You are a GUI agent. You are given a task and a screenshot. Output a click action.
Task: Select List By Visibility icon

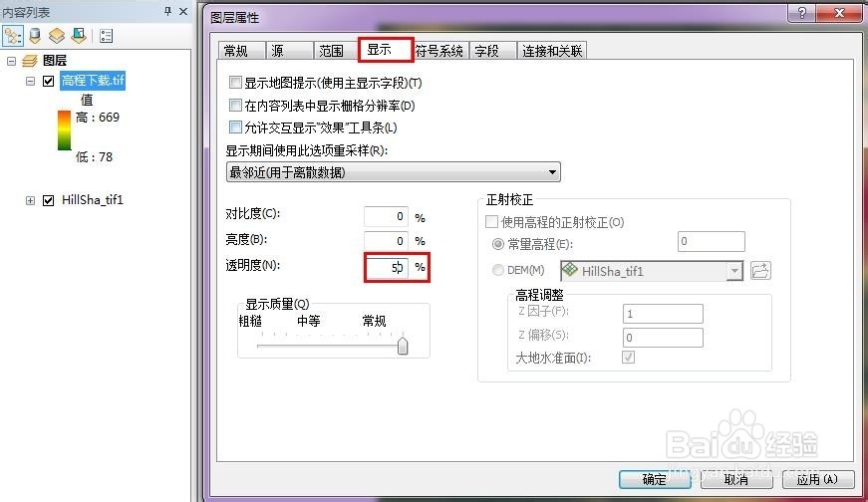point(57,37)
